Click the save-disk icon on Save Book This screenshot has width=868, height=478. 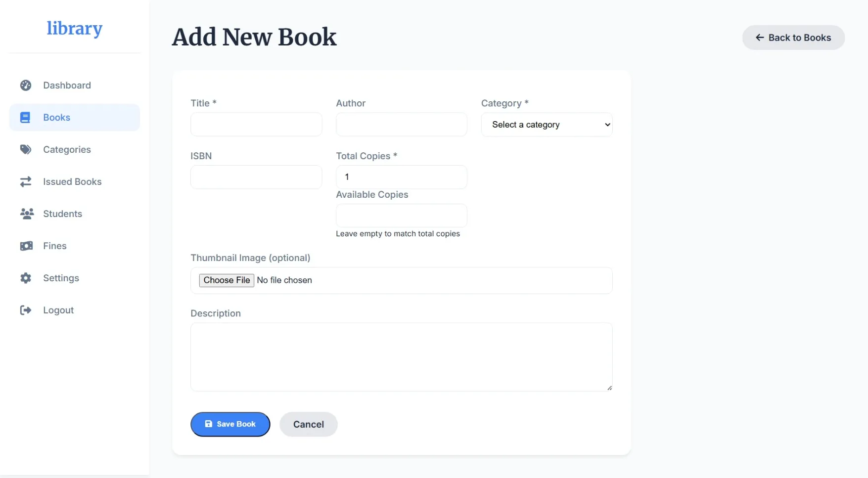[x=208, y=424]
